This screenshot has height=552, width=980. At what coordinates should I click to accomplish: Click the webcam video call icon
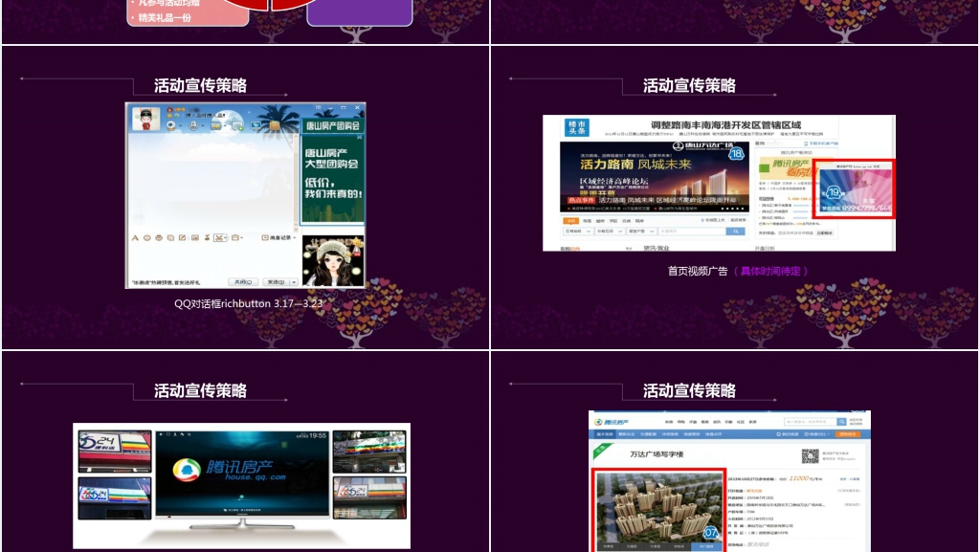(170, 124)
